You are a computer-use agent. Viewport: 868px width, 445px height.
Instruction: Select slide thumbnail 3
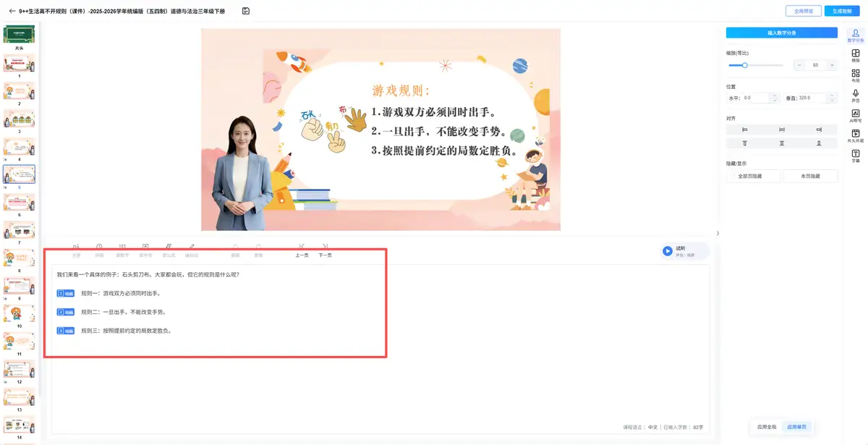click(x=19, y=119)
